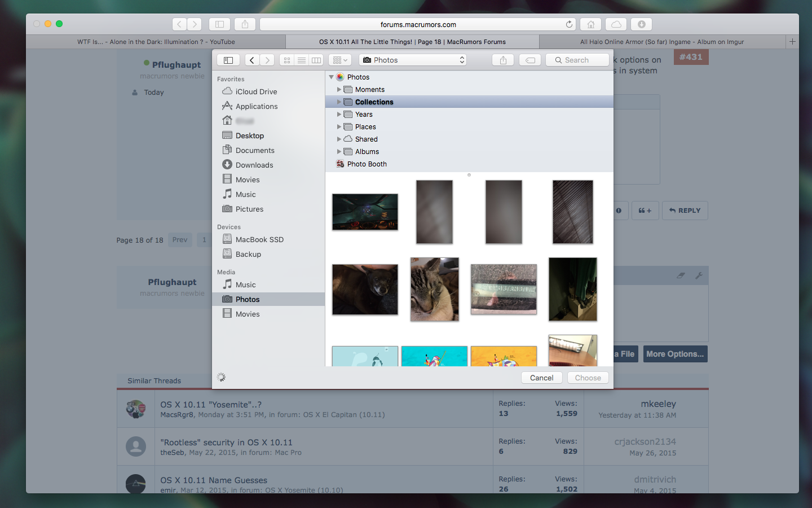Open the home folder in sidebar
This screenshot has height=508, width=812.
click(268, 121)
